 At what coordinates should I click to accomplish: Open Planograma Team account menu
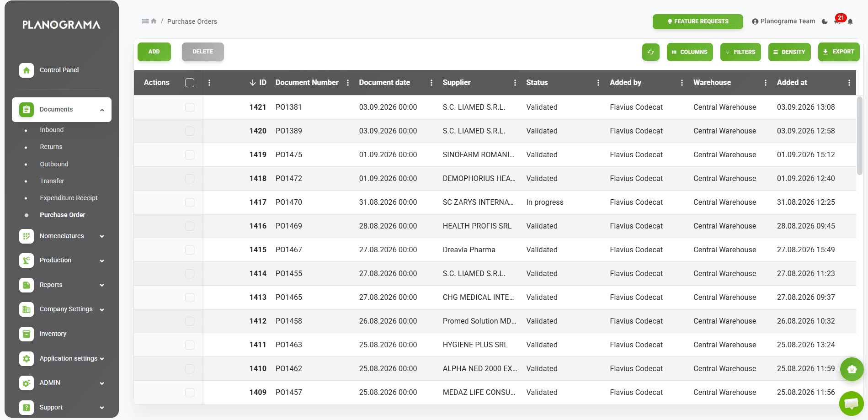point(783,21)
